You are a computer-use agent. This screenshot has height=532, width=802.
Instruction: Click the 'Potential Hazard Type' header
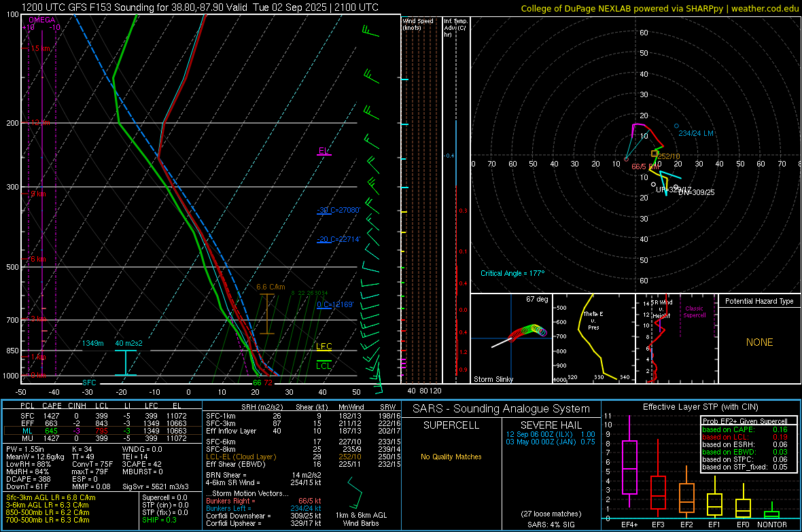(x=759, y=301)
